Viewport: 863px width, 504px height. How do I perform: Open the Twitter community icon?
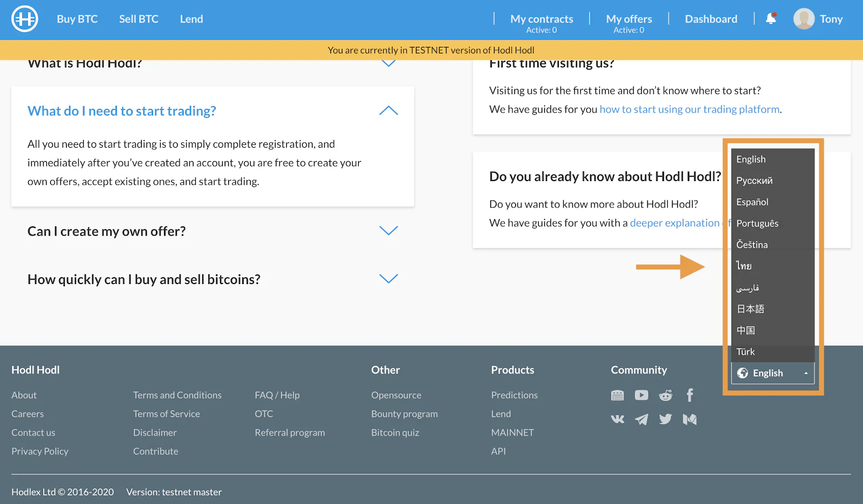(666, 419)
